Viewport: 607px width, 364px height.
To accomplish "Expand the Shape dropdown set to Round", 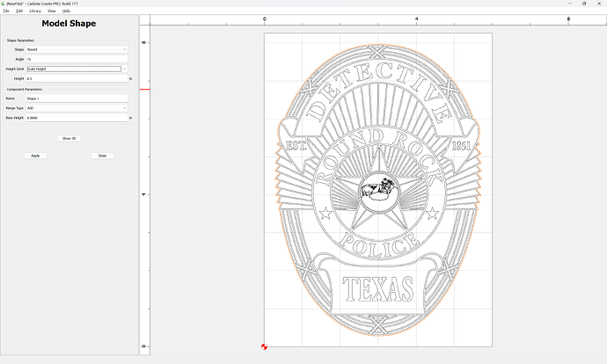I will 77,49.
